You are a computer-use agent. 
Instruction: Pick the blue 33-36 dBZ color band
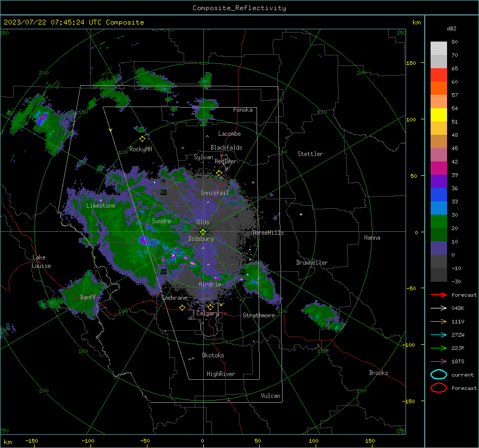tap(439, 195)
